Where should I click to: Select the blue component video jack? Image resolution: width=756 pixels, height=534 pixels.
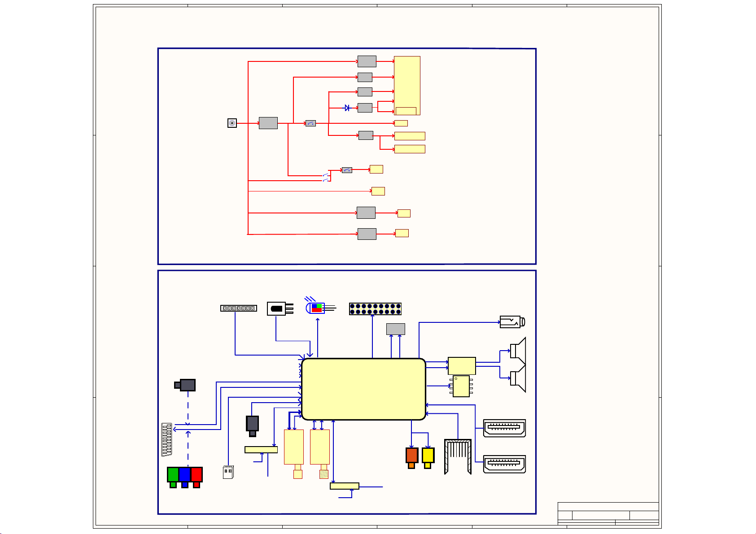click(x=185, y=477)
